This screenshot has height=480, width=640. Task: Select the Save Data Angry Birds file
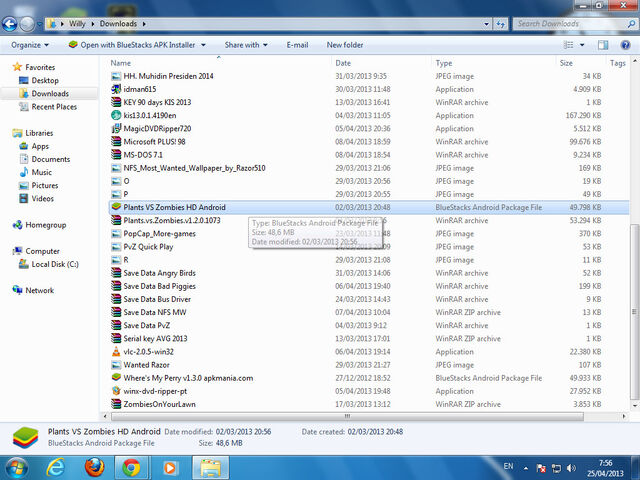(x=159, y=273)
